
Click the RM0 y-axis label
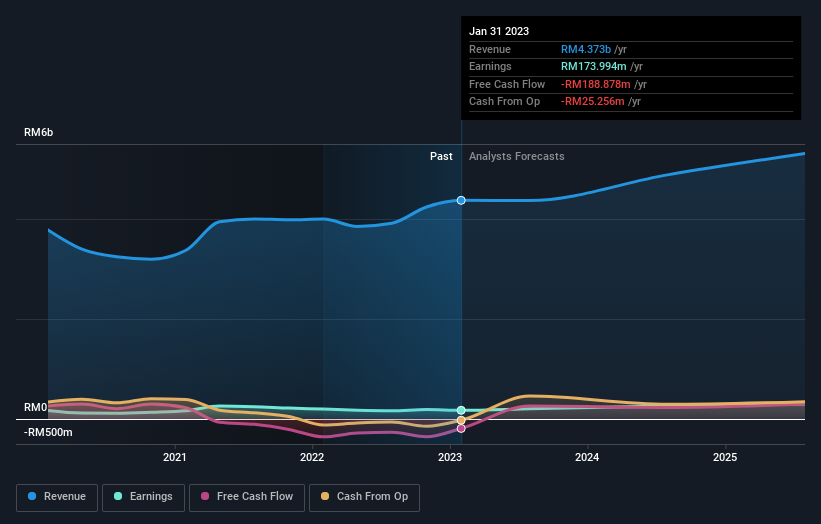tap(36, 407)
